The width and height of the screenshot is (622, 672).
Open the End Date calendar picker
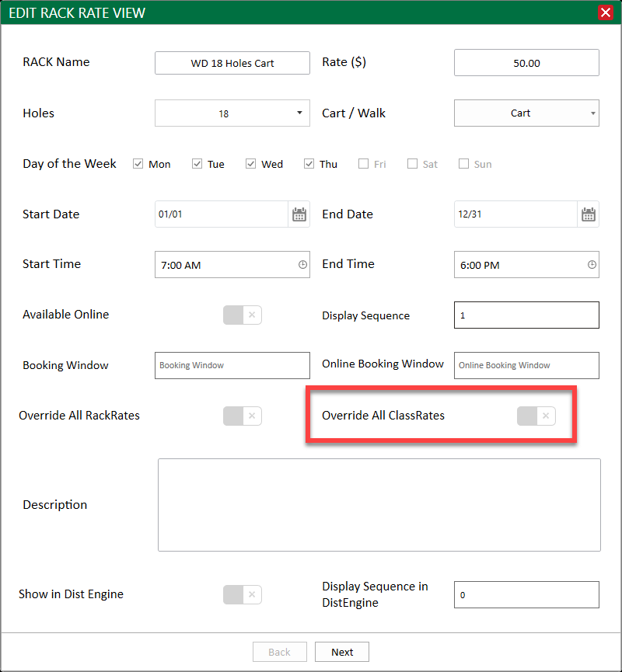(588, 214)
